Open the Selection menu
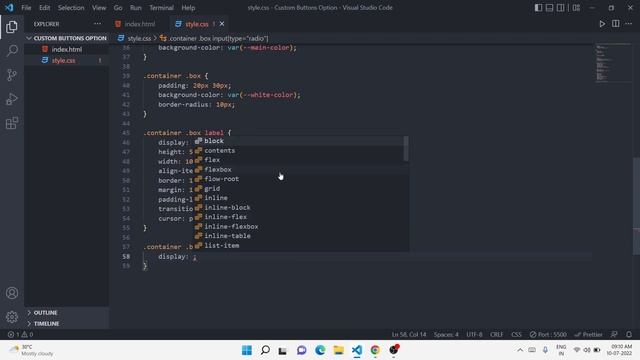This screenshot has height=360, width=640. [71, 8]
